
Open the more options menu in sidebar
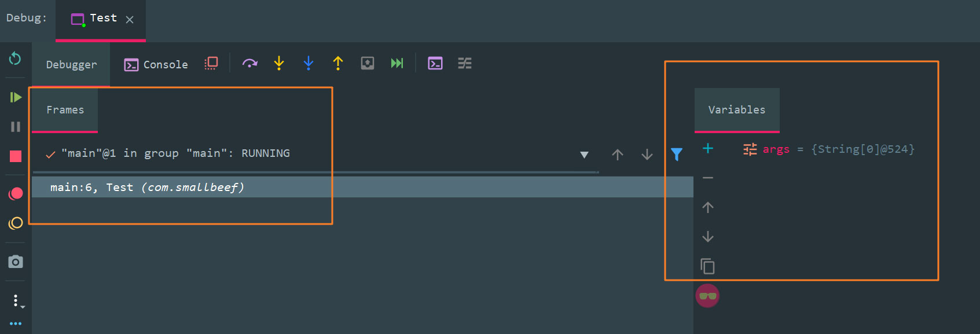click(x=16, y=300)
